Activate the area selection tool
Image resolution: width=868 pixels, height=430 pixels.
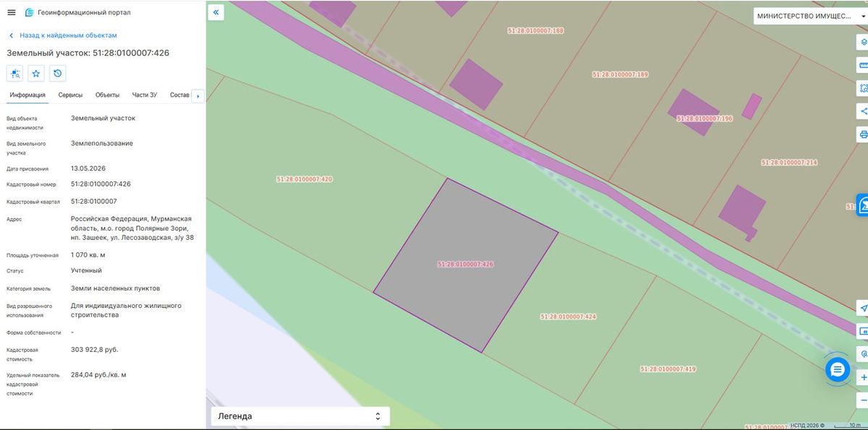(x=863, y=88)
